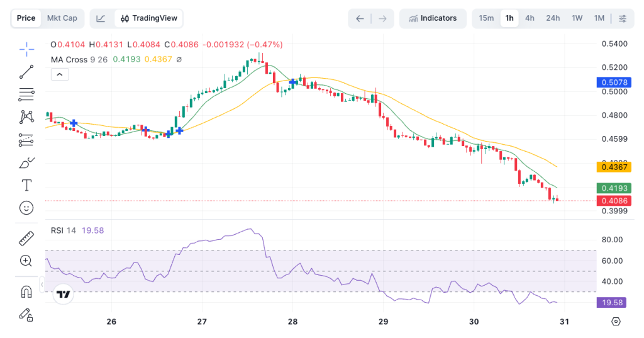Toggle magnet mode for drawings
The image size is (644, 338).
26,292
